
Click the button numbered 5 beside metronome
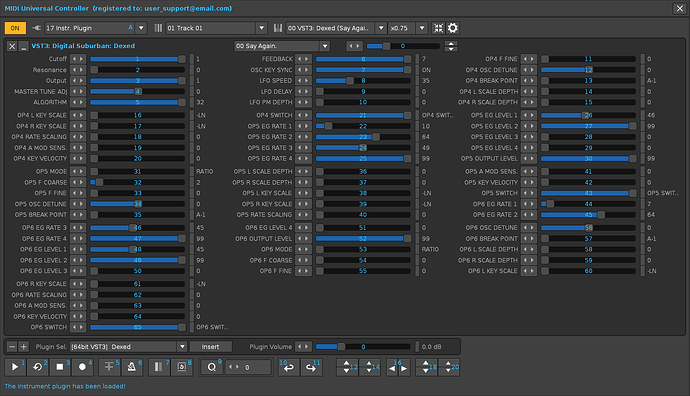[109, 367]
